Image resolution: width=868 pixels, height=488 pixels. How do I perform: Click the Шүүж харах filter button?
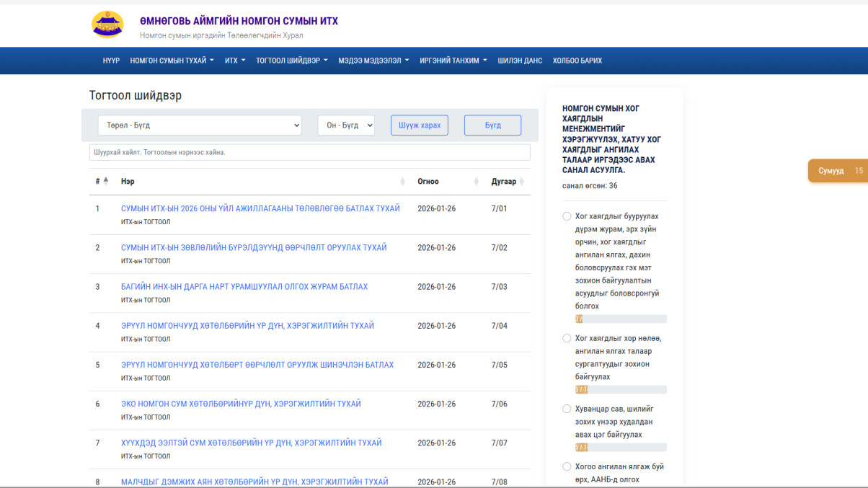420,125
